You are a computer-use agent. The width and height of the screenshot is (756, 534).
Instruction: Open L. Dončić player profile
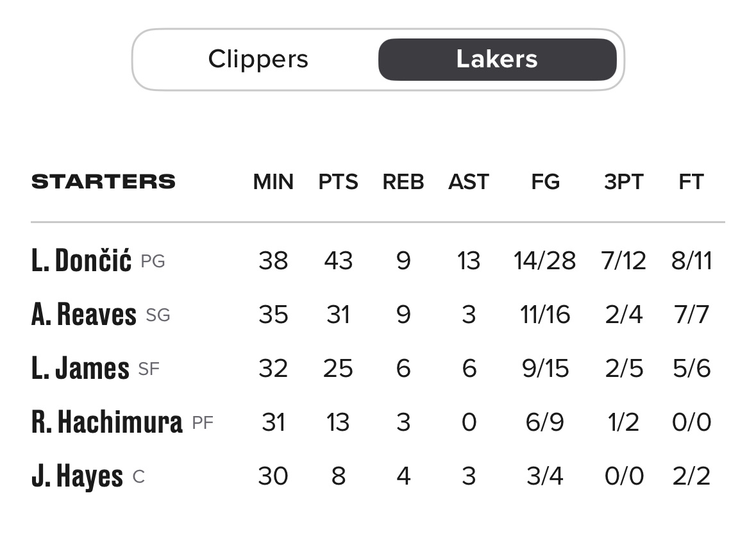[81, 261]
